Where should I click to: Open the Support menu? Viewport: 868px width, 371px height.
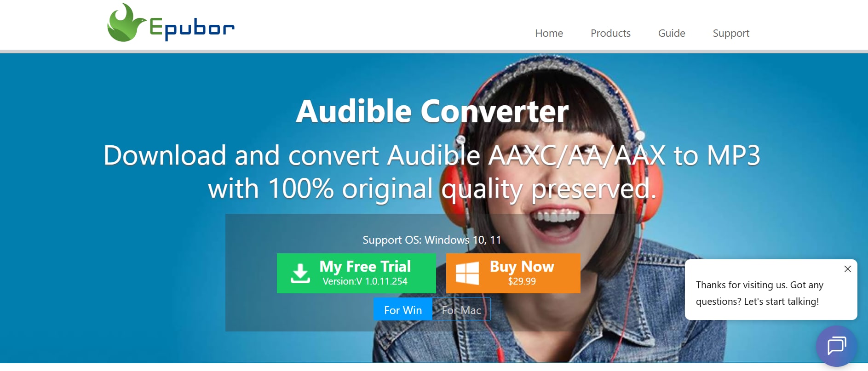[x=731, y=33]
